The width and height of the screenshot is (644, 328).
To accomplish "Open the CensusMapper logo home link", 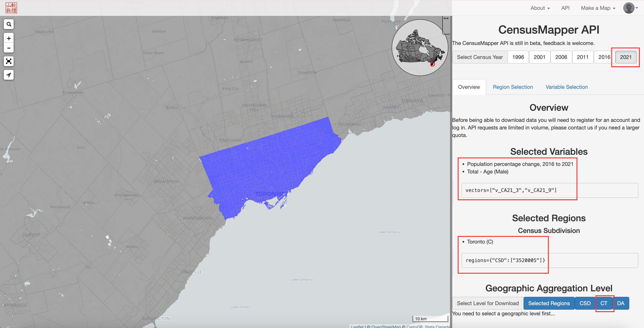I will coord(11,8).
